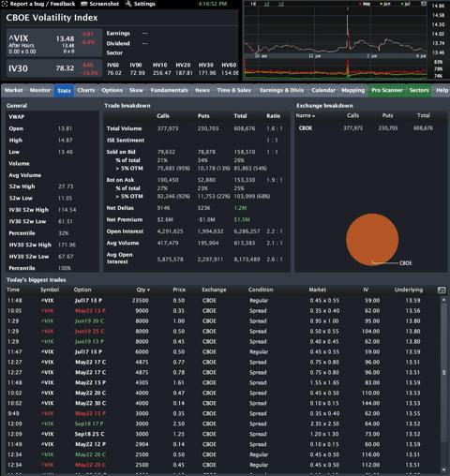Image resolution: width=450 pixels, height=476 pixels.
Task: Click the Report a bug target icon
Action: click(5, 4)
